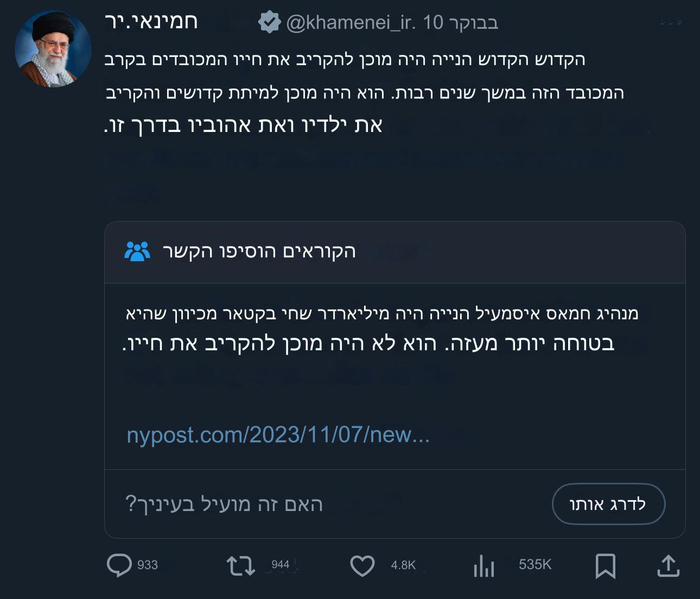Click the 4.8K likes count
700x599 pixels.
click(x=403, y=565)
